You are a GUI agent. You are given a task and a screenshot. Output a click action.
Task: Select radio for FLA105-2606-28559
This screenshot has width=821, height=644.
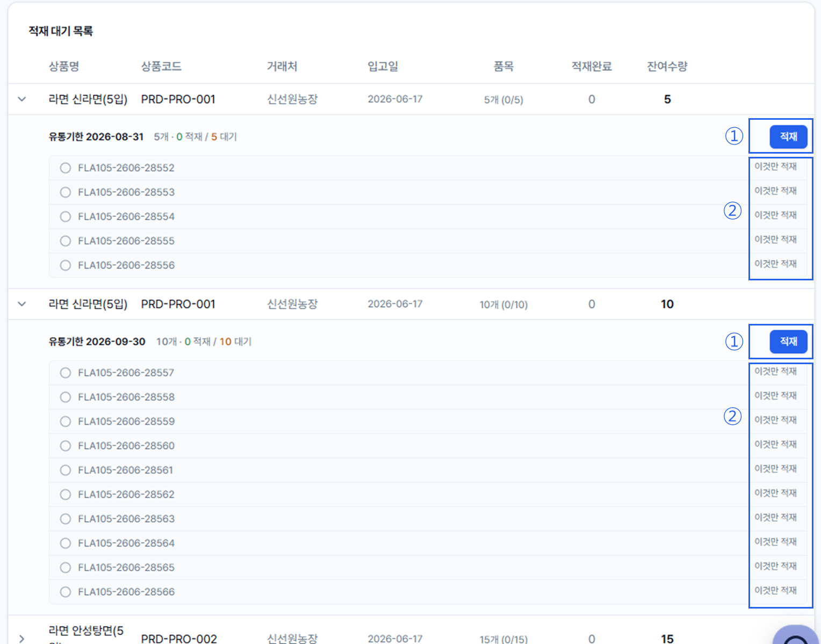click(66, 422)
